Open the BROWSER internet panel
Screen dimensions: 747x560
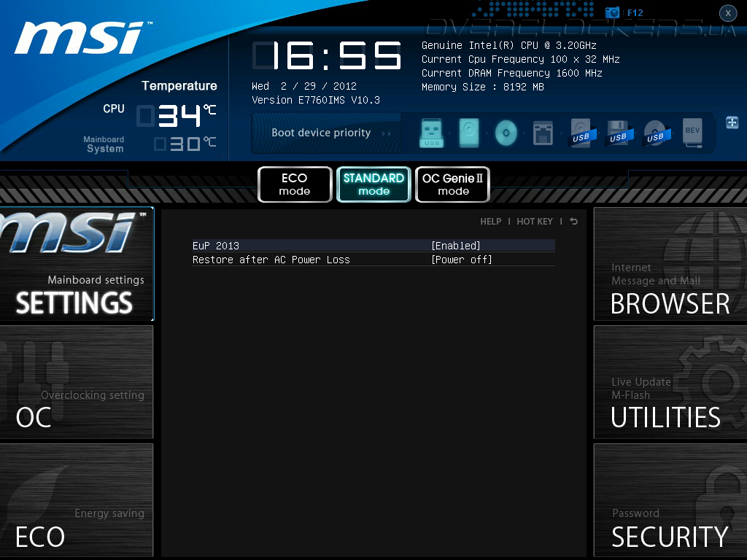(x=670, y=264)
